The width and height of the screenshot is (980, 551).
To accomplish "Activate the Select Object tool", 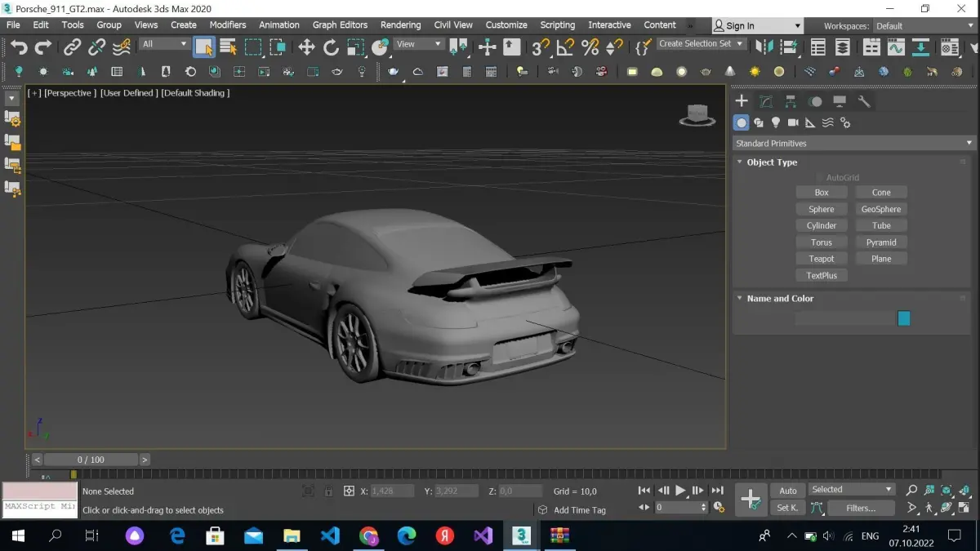I will click(x=204, y=47).
